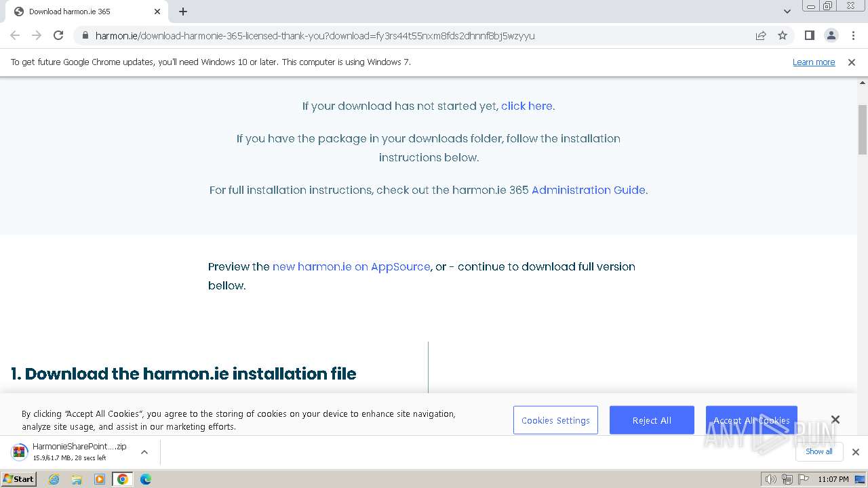868x488 pixels.
Task: Open the volume speaker tray icon
Action: (771, 479)
